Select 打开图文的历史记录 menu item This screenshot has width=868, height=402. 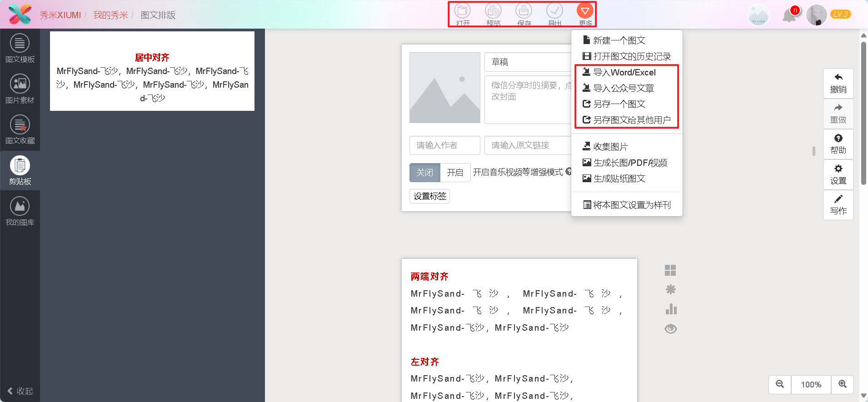(x=627, y=56)
